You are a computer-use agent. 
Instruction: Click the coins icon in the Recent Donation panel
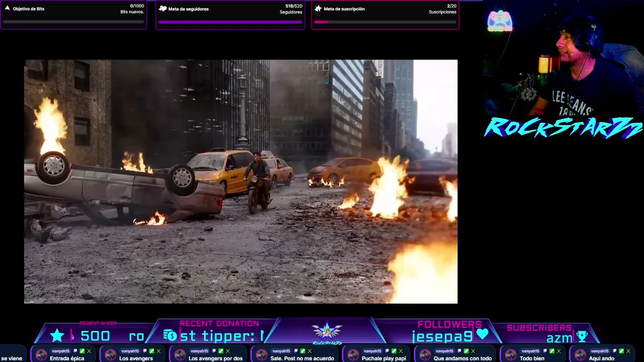[x=170, y=335]
